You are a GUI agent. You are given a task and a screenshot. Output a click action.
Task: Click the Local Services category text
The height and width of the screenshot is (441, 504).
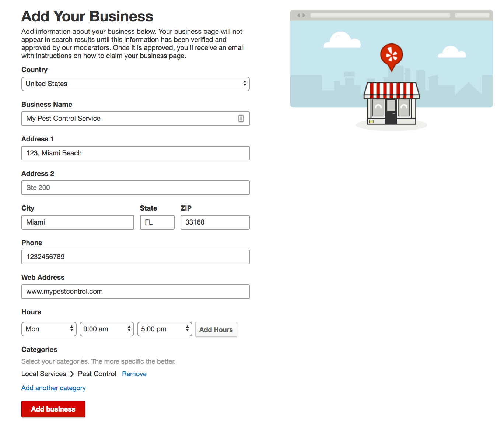[44, 374]
